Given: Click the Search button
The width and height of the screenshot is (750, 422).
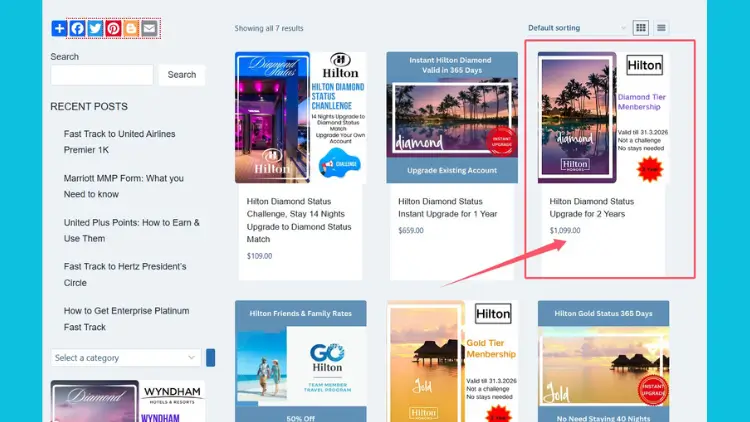Looking at the screenshot, I should (182, 75).
